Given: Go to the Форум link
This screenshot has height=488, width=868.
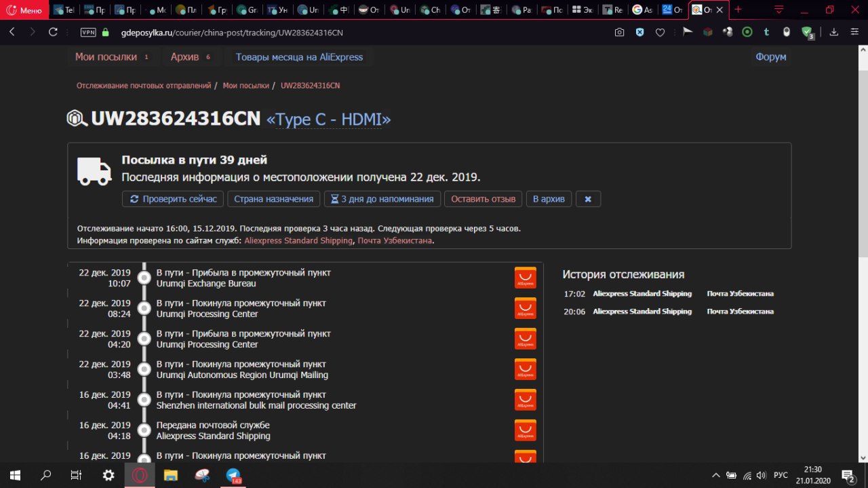Looking at the screenshot, I should (x=771, y=57).
